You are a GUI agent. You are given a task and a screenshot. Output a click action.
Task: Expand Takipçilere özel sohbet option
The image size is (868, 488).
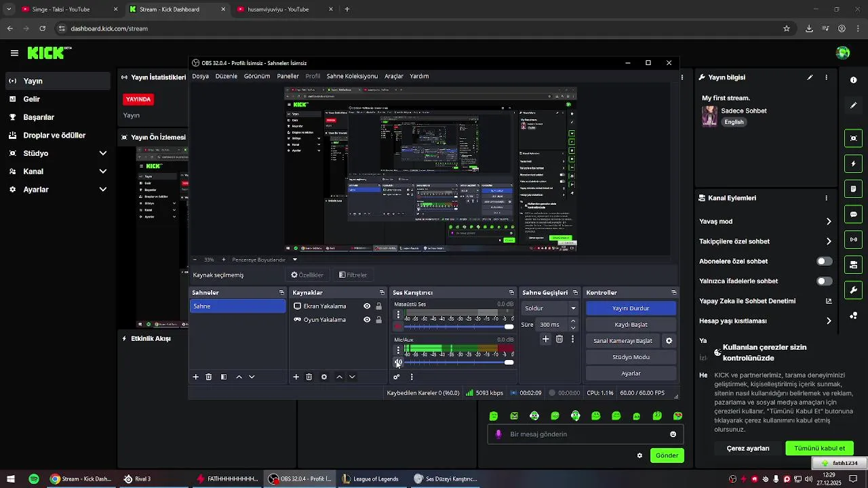coord(829,241)
